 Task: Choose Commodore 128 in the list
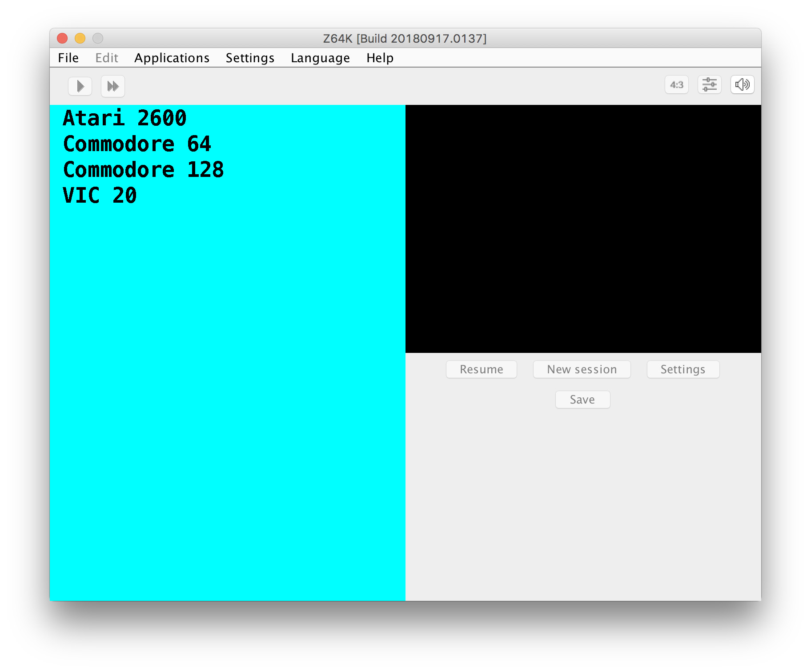[143, 170]
